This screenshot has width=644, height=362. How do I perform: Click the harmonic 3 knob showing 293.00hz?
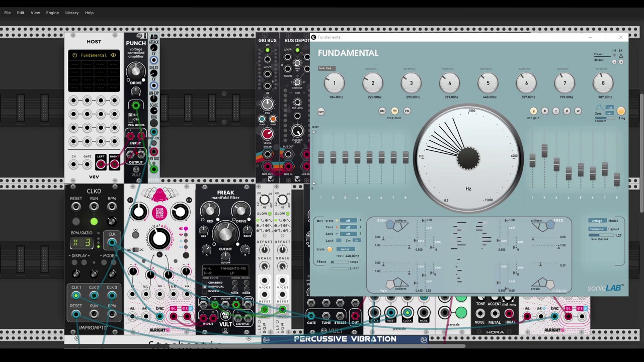coord(411,83)
